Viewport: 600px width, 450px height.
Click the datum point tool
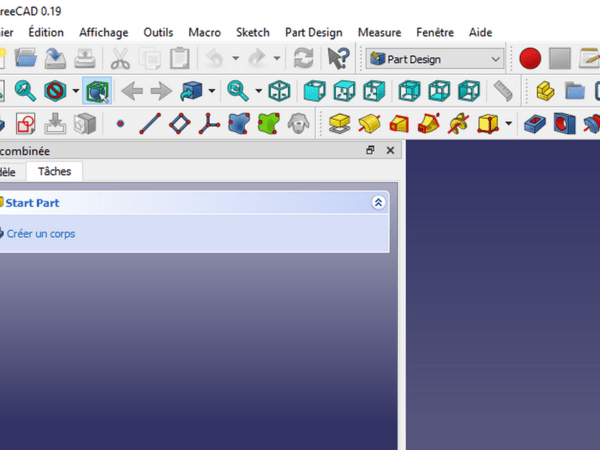(120, 125)
